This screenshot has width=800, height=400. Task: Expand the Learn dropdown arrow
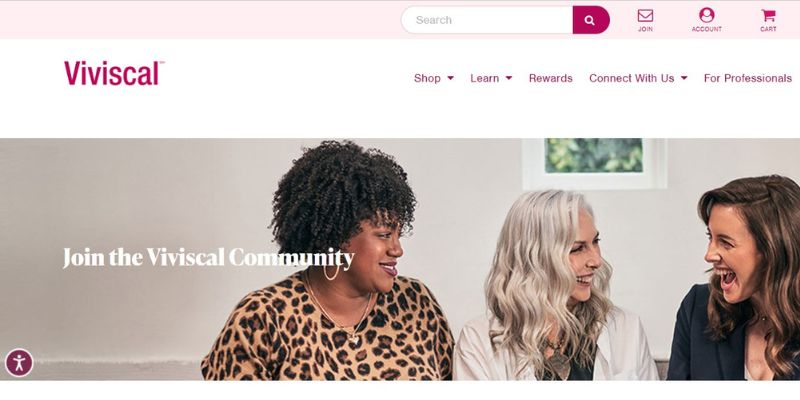(509, 78)
